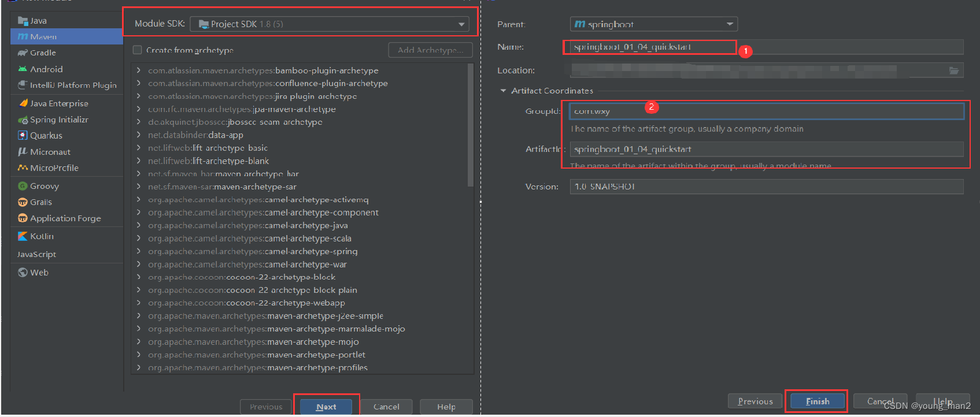Click Previous in the left dialog
Screen dimensions: 980x417
click(266, 407)
